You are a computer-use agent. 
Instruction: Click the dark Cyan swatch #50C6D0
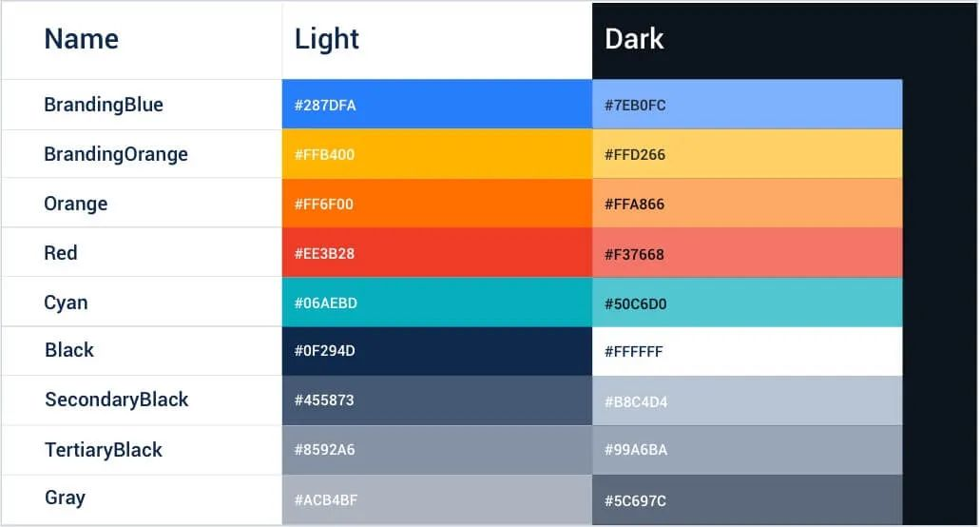(x=746, y=303)
